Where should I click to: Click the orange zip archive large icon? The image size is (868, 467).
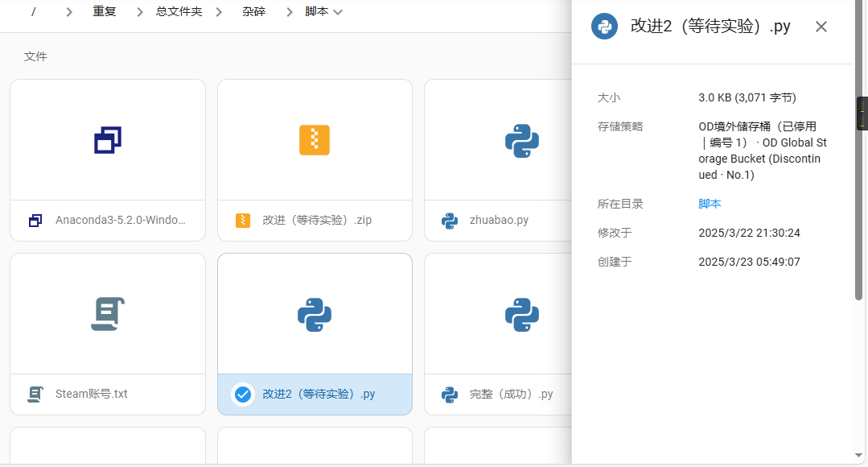pyautogui.click(x=315, y=140)
